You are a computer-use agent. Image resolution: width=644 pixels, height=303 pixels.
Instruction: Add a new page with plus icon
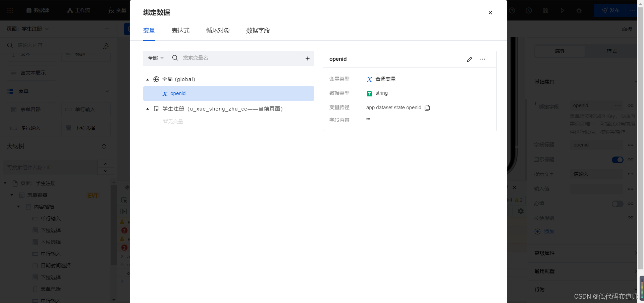[x=107, y=29]
